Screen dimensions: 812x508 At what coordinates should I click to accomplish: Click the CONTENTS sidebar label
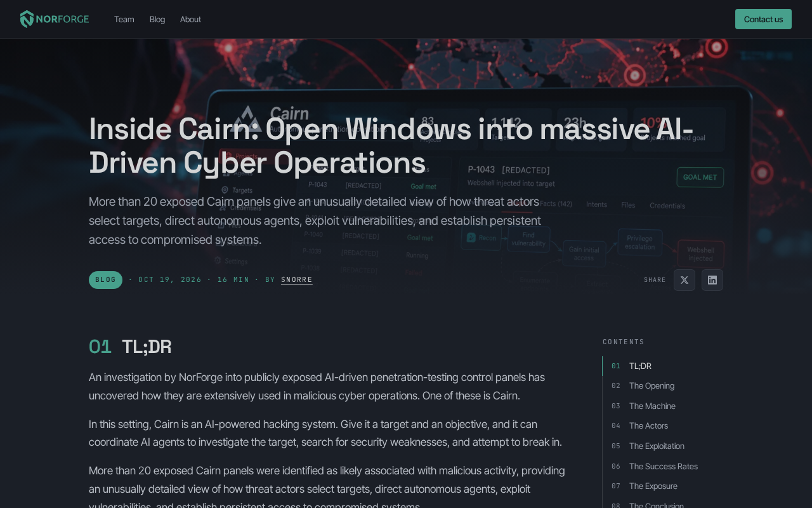tap(624, 342)
